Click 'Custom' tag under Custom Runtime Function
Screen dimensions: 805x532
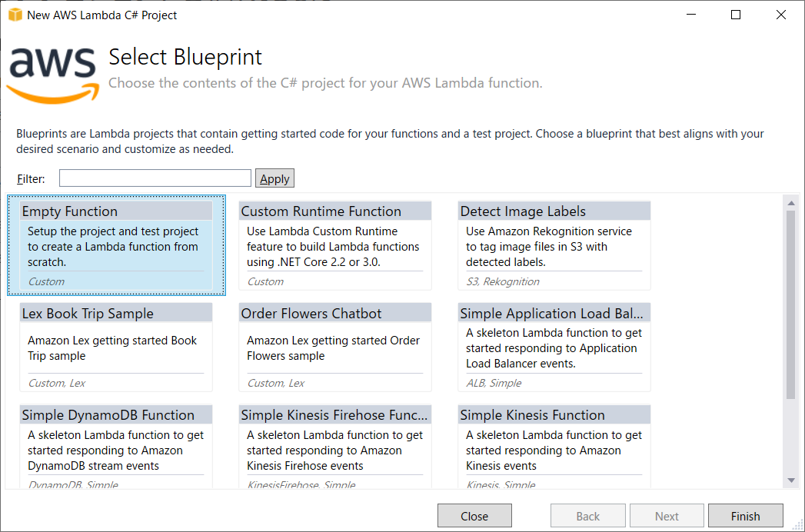(265, 281)
